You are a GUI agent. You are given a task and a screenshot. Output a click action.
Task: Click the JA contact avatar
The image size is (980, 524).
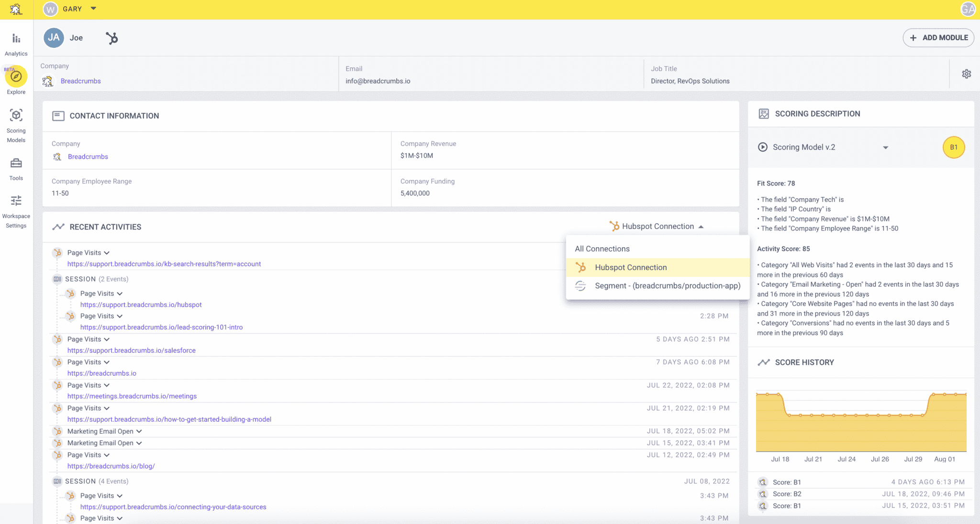54,38
